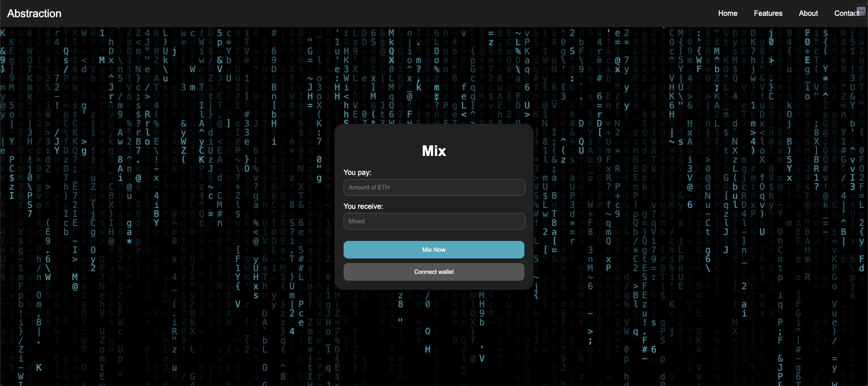Open the About nav link
The height and width of the screenshot is (386, 868).
tap(808, 14)
